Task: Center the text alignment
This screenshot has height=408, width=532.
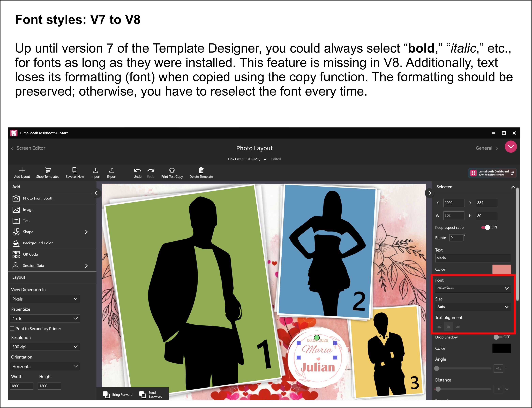Action: coord(448,326)
